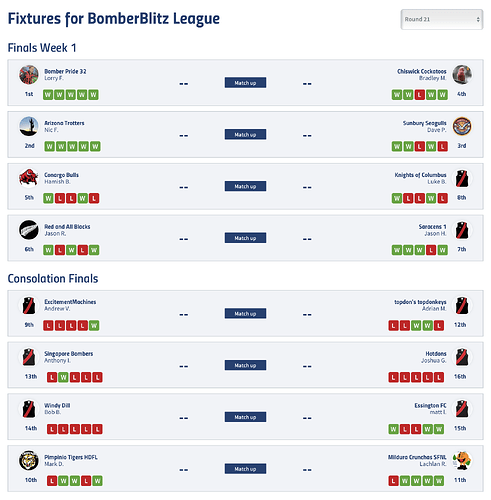
Task: Click the Pimpinio Tigers HDFL tiger logo
Action: point(29,460)
